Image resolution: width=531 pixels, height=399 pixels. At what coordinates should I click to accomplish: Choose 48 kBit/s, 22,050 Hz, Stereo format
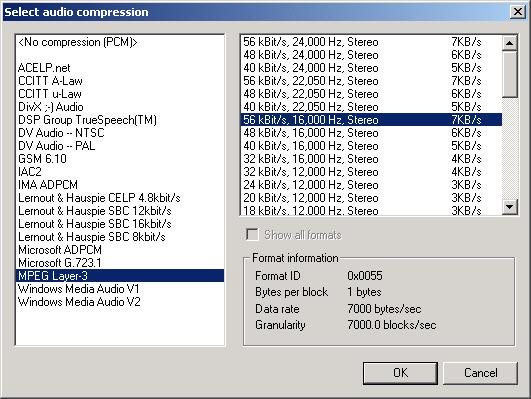[371, 94]
